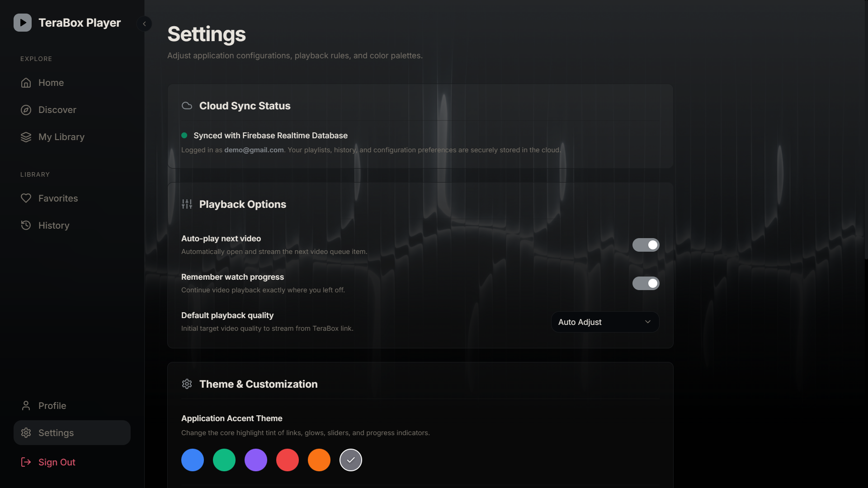This screenshot has height=488, width=868.
Task: Click the page scrollbar on the right edge
Action: (x=866, y=130)
